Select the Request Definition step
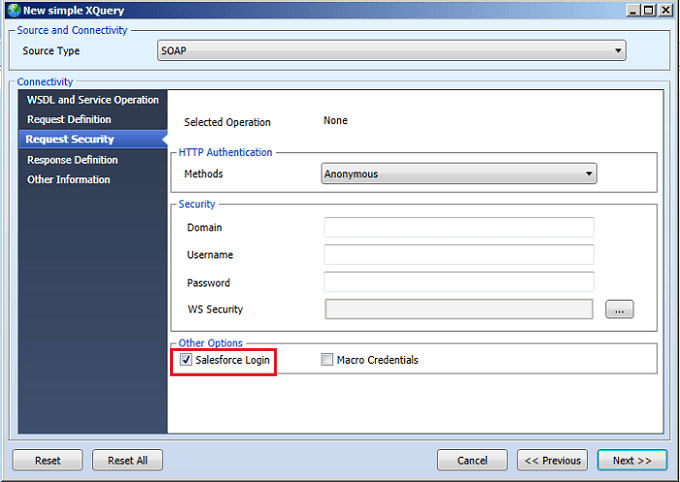 click(69, 119)
